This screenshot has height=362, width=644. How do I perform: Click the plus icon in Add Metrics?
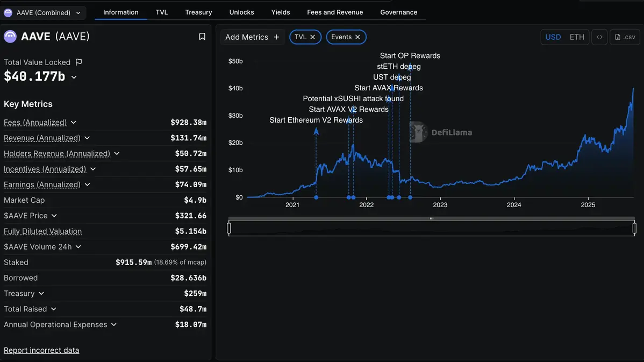(x=276, y=37)
